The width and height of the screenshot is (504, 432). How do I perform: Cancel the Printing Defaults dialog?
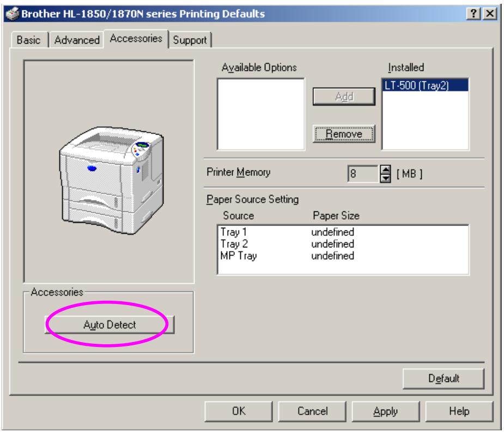[312, 411]
